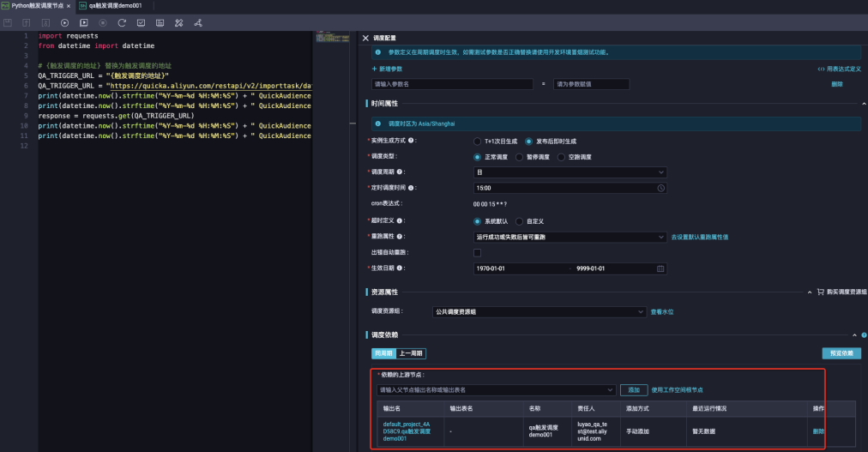Click the help icon beside 实例生成方式
The height and width of the screenshot is (452, 868).
tap(411, 141)
